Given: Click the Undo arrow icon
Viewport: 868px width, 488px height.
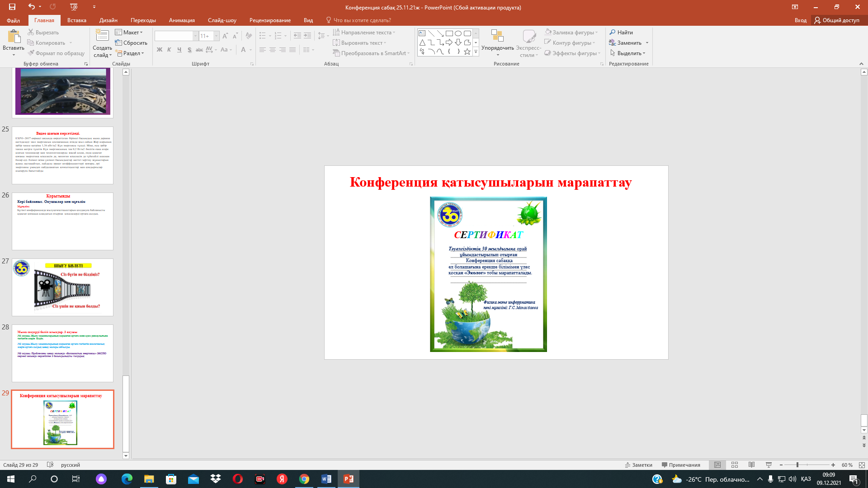Looking at the screenshot, I should click(x=31, y=7).
